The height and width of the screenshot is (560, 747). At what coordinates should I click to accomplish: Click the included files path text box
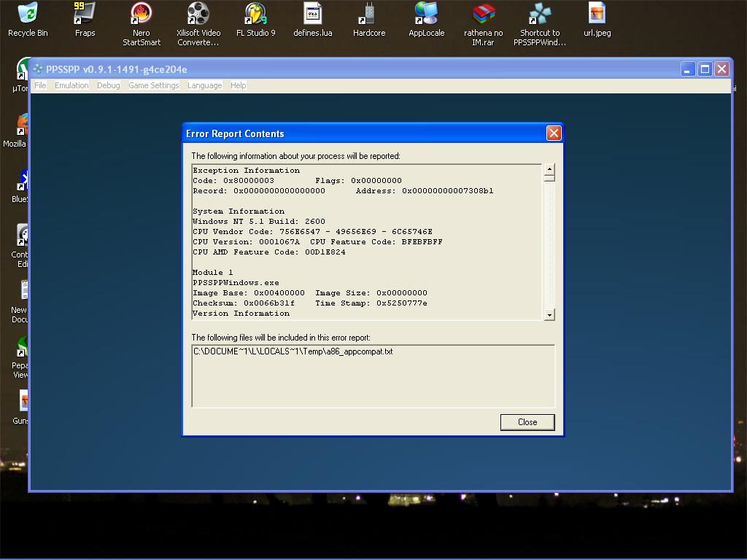373,376
